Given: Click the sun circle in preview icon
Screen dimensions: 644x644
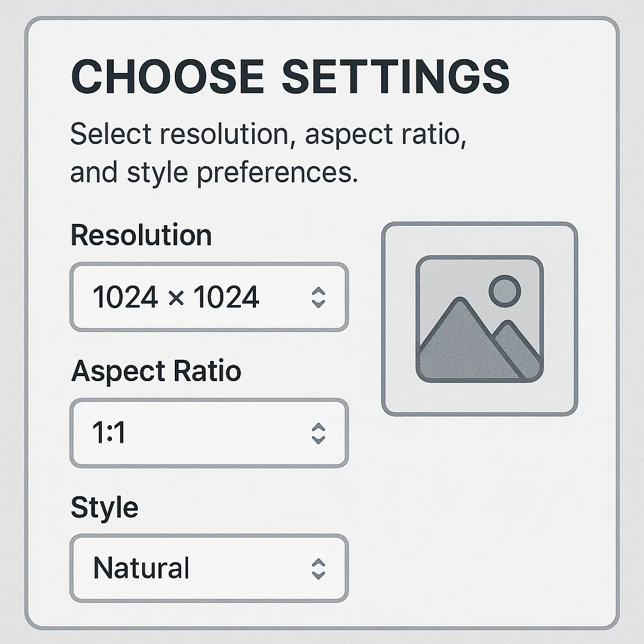Looking at the screenshot, I should (x=505, y=289).
